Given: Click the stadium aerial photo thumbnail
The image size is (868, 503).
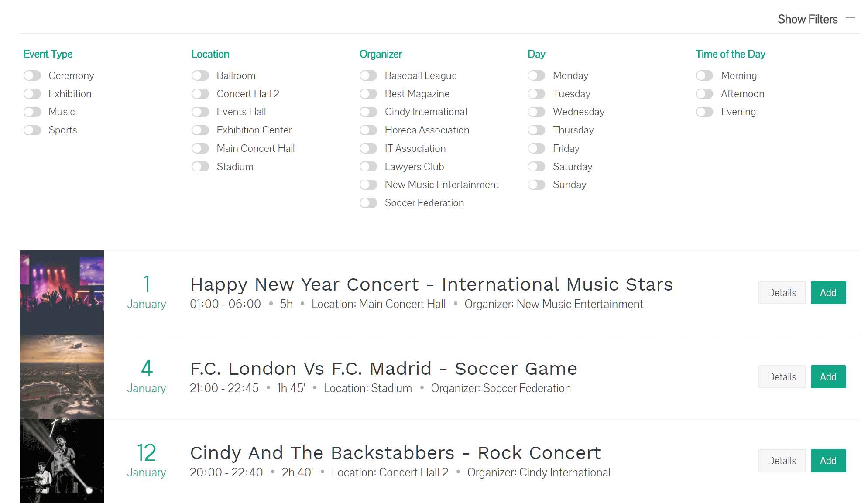Looking at the screenshot, I should point(62,377).
